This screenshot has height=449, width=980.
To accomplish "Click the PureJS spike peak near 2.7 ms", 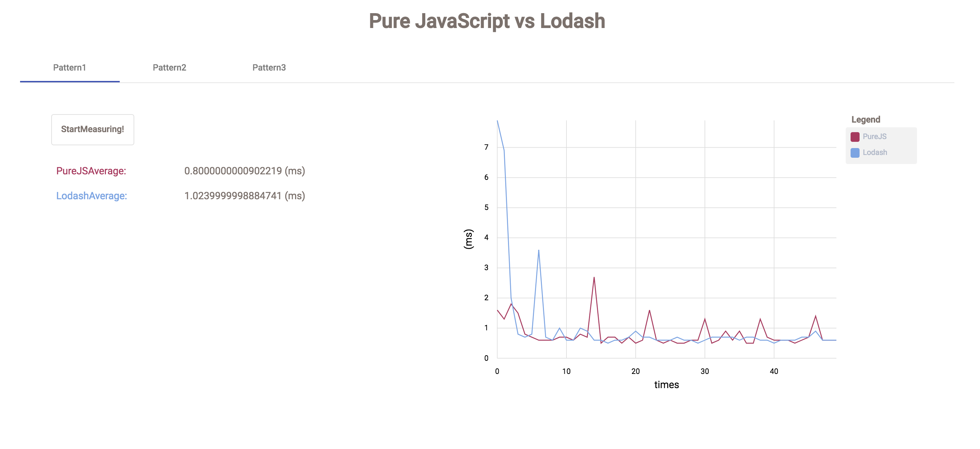I will click(x=594, y=277).
